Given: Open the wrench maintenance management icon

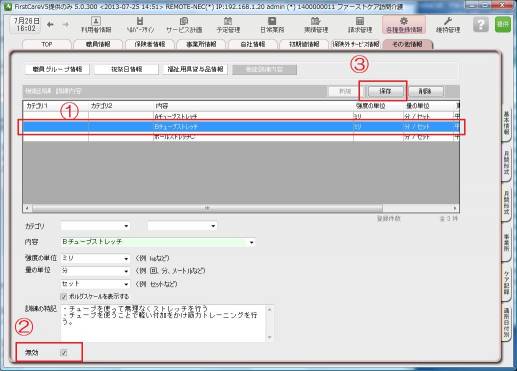Looking at the screenshot, I should click(448, 24).
